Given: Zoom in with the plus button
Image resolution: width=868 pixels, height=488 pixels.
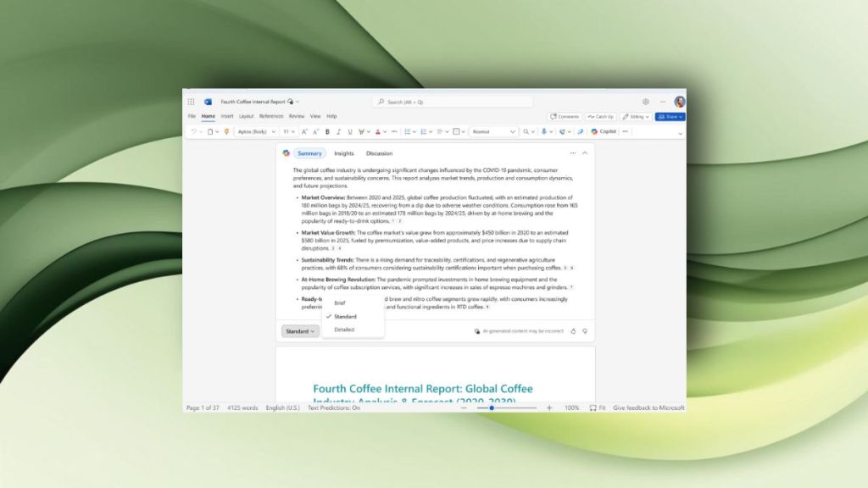Looking at the screenshot, I should [x=549, y=408].
